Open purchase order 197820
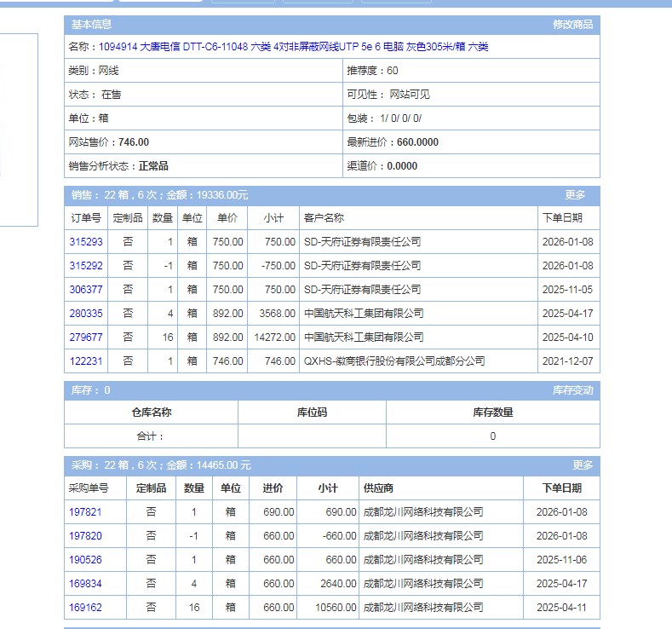The height and width of the screenshot is (629, 672). click(x=85, y=536)
